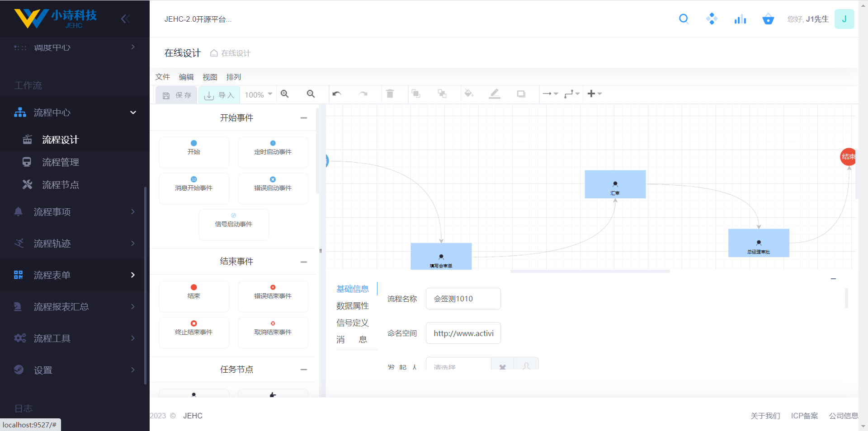This screenshot has width=868, height=431.
Task: Click the 流程名称 input field
Action: (x=463, y=299)
